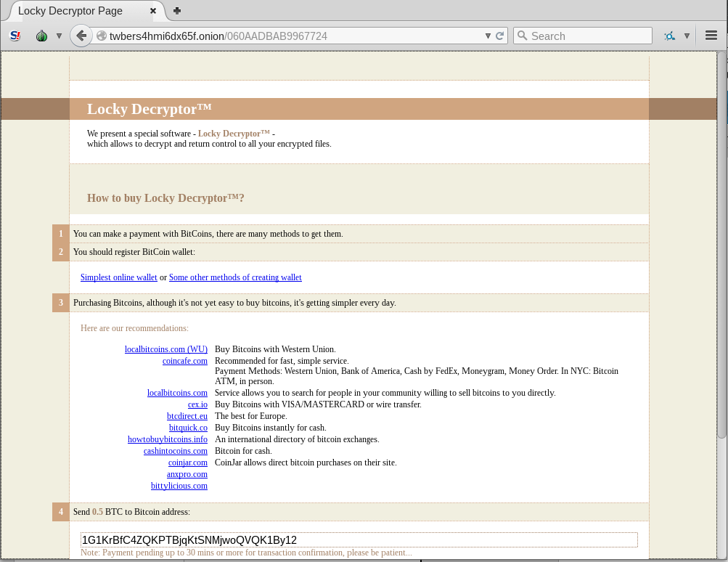Screen dimensions: 728x562
Task: Click the NoScript icon in toolbar
Action: pos(15,36)
